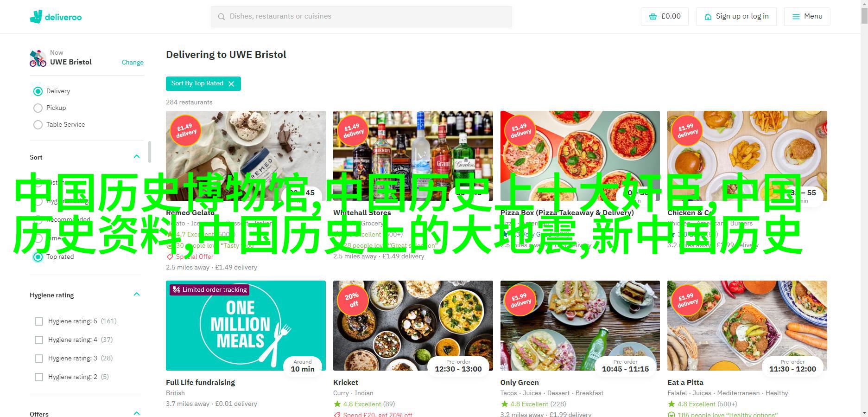Click the Change location link
Viewport: 868px width, 417px height.
pyautogui.click(x=133, y=62)
